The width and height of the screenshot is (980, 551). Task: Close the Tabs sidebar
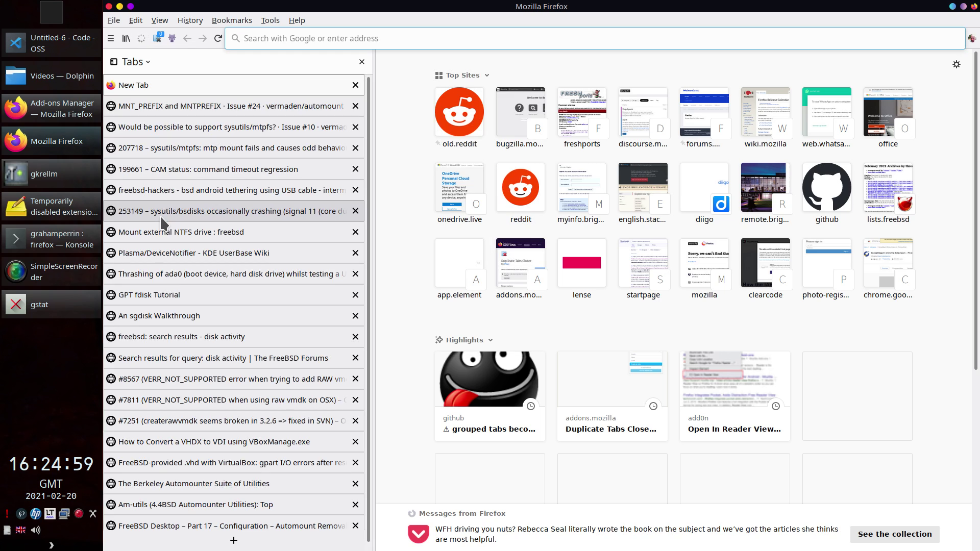click(x=362, y=62)
